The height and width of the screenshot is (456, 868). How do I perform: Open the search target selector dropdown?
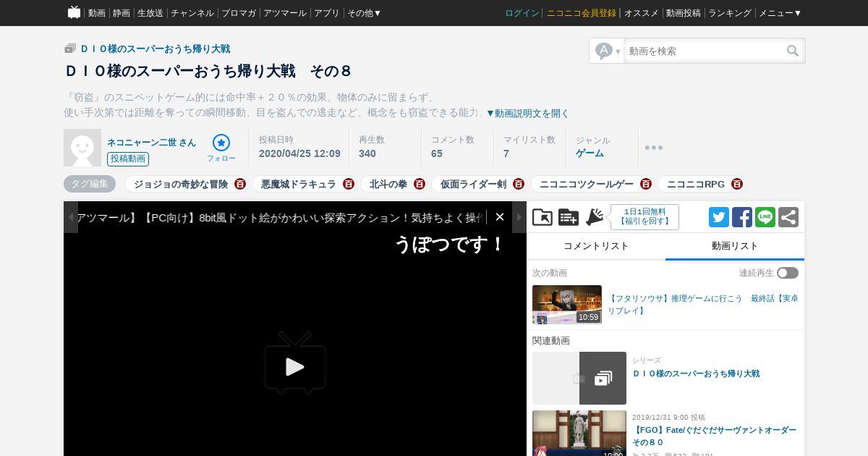pyautogui.click(x=607, y=51)
